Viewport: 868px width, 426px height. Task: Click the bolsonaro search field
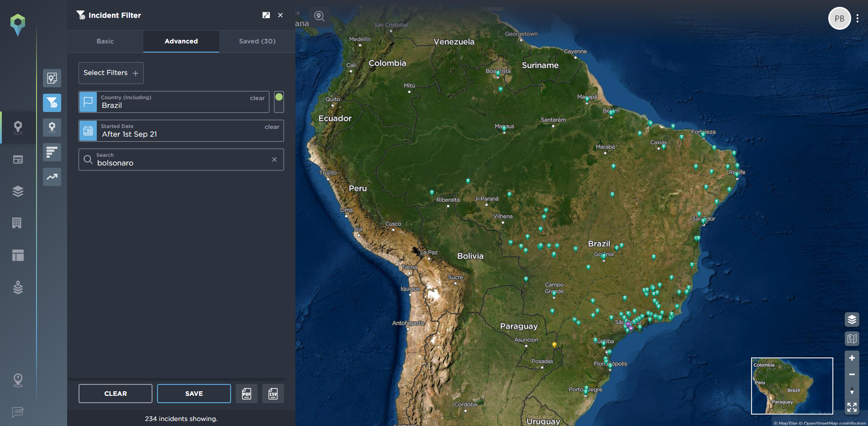click(181, 160)
